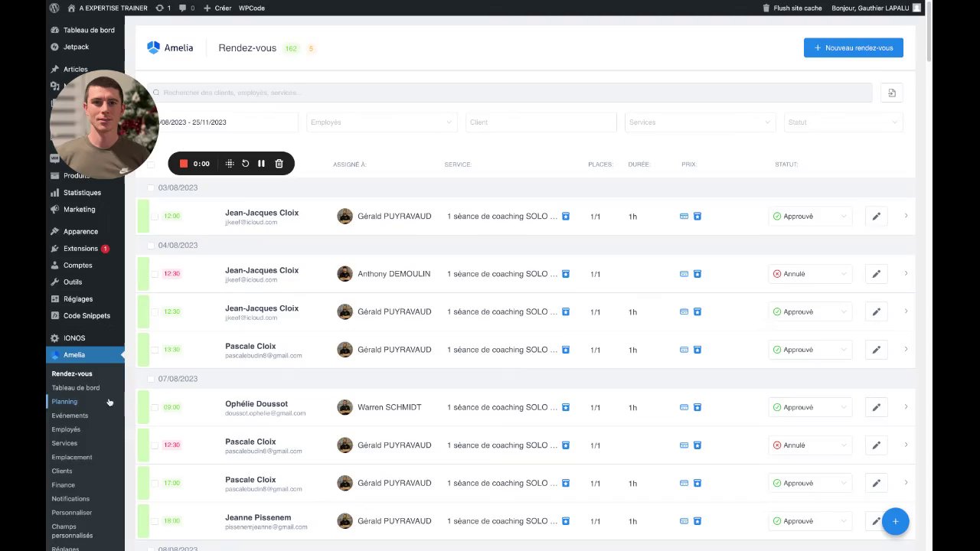
Task: Click the page vertical scrollbar
Action: tap(929, 31)
